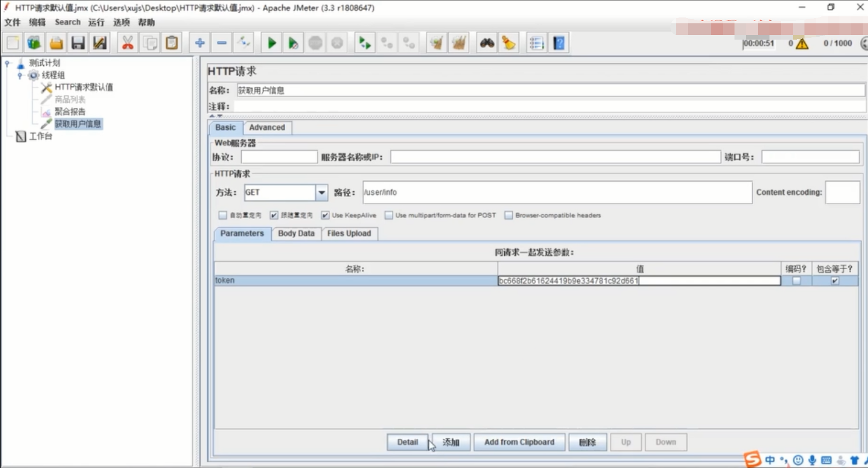Screen dimensions: 868x468
Task: Toggle the Use KeepAlive checkbox
Action: click(325, 215)
